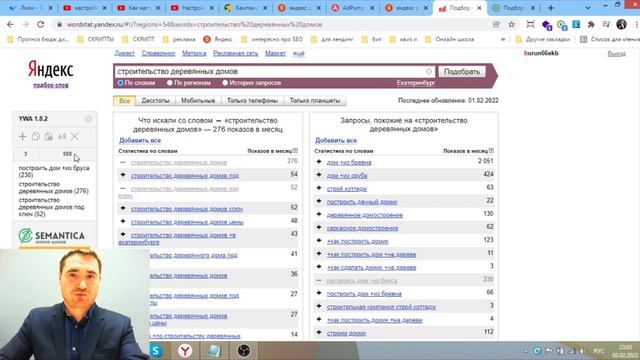Bookmark this page with star icon
The width and height of the screenshot is (640, 360).
pyautogui.click(x=511, y=24)
